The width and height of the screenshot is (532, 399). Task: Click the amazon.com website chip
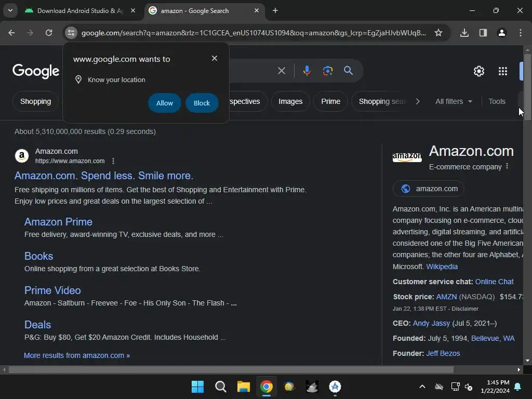(x=429, y=189)
